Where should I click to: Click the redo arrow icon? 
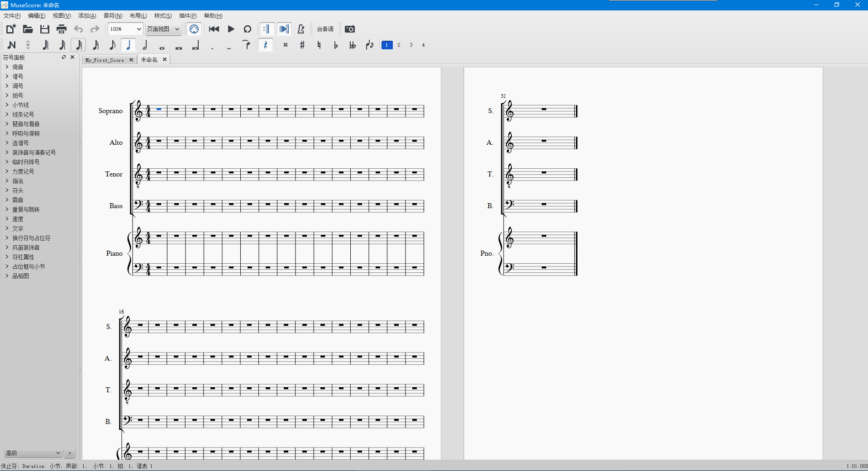[x=95, y=29]
